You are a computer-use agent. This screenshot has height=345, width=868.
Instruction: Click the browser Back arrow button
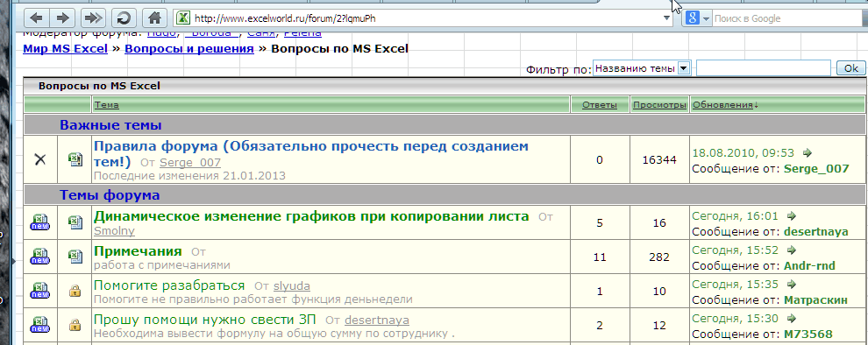[37, 18]
